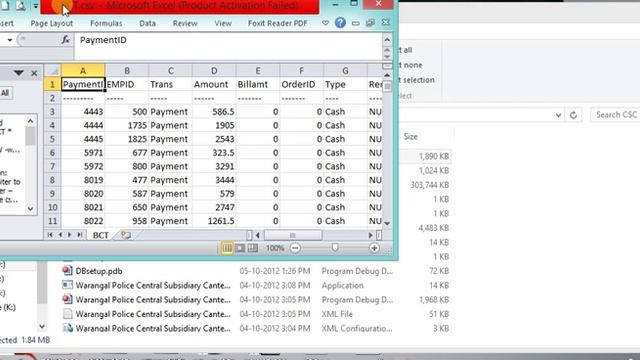640x360 pixels.
Task: Click Select none in Explorer ribbon
Action: point(410,65)
